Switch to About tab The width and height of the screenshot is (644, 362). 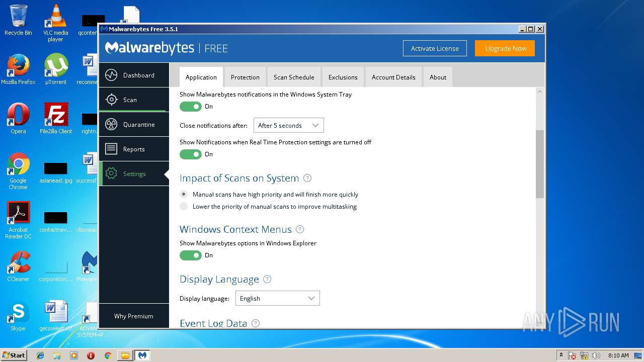438,77
